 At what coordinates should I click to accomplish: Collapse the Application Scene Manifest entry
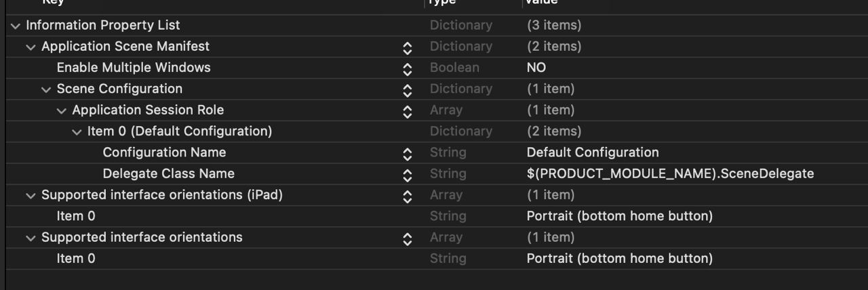click(31, 47)
